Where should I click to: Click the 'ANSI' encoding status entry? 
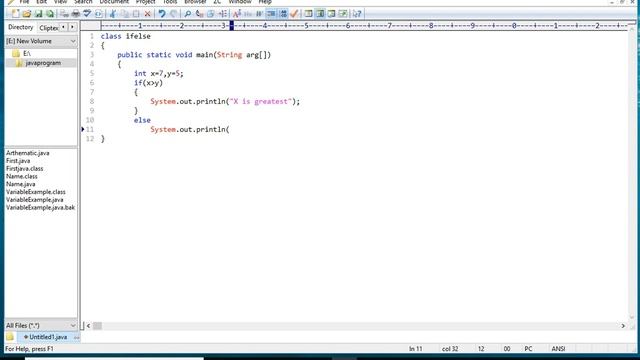[558, 349]
